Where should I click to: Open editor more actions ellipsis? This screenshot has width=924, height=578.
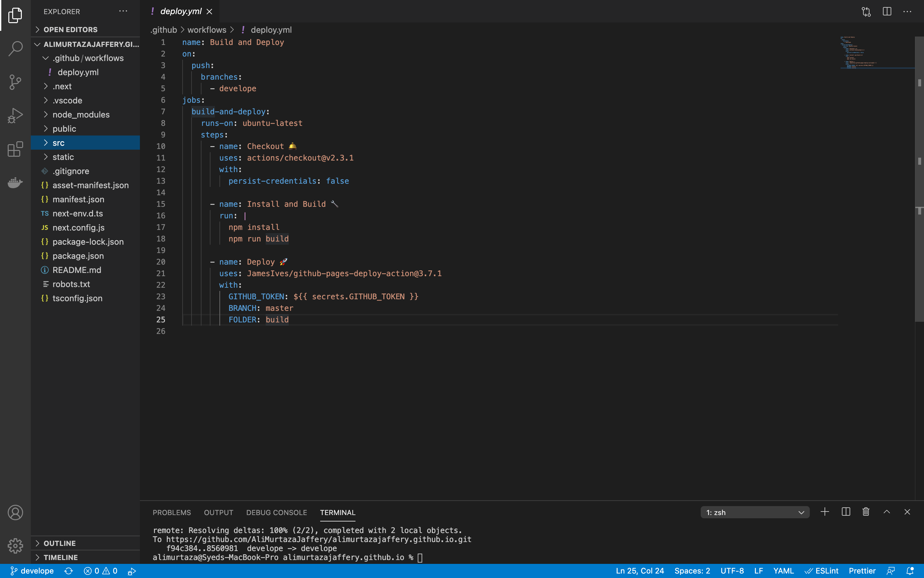pyautogui.click(x=907, y=12)
